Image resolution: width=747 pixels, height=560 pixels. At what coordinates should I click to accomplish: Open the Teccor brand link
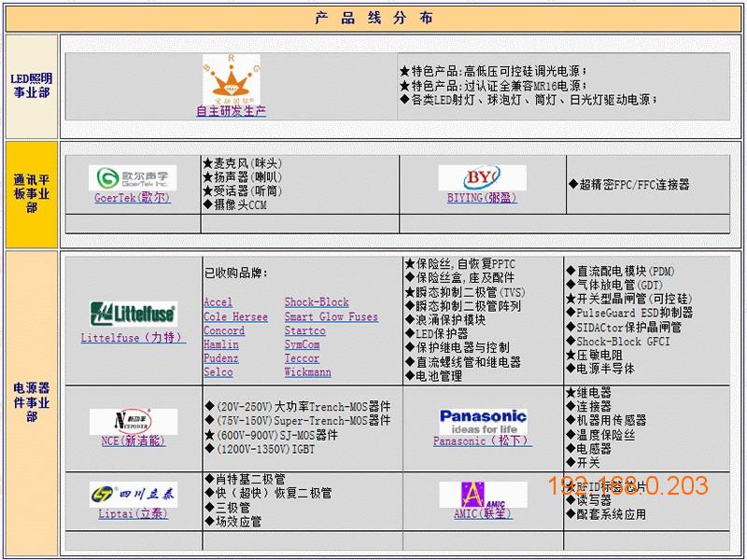302,358
